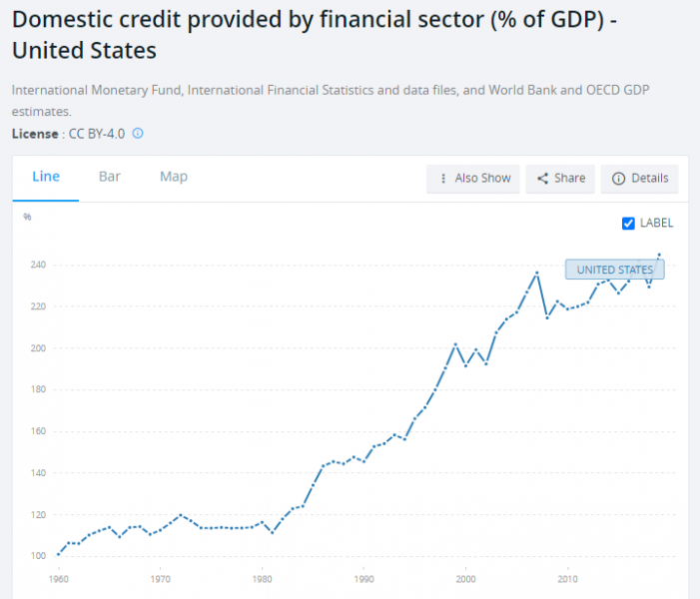
Task: Click the 2000 label on the x-axis
Action: [x=466, y=578]
